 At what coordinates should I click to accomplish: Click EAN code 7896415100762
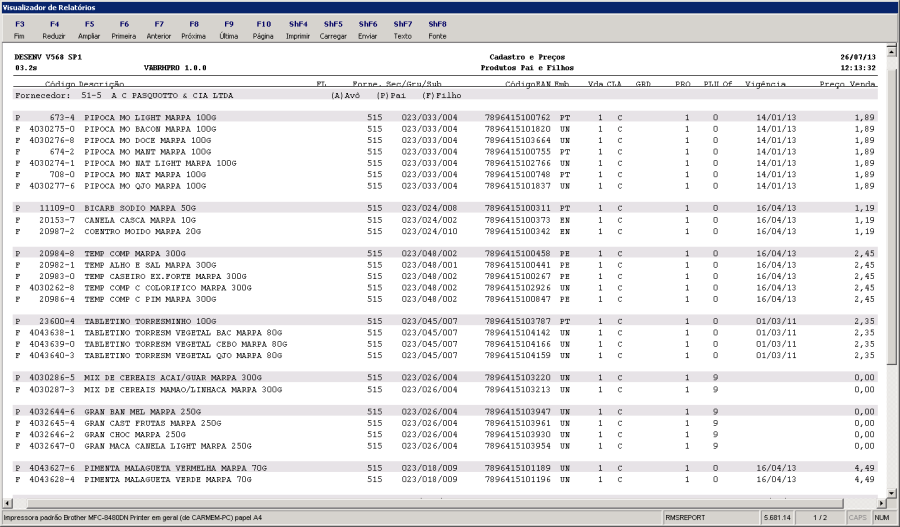click(517, 117)
